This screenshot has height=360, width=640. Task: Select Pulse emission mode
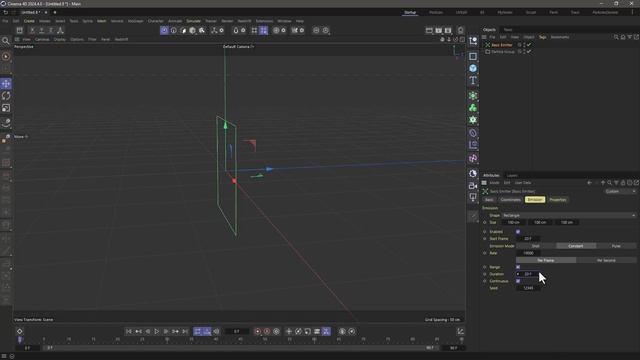616,246
